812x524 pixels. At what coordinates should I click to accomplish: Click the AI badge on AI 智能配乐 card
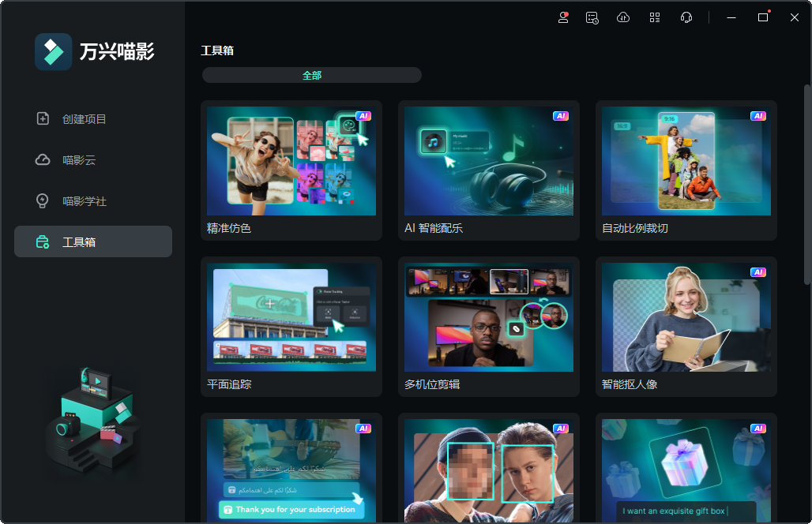561,116
